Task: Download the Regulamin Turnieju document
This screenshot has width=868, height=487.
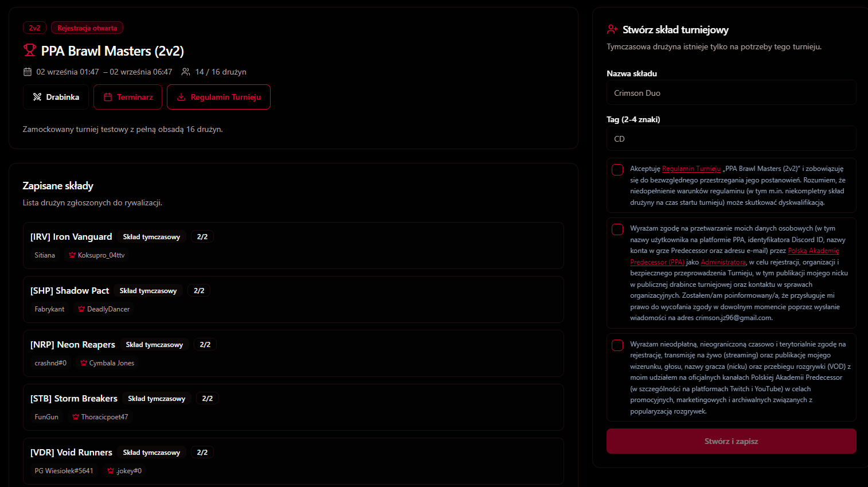Action: point(218,97)
